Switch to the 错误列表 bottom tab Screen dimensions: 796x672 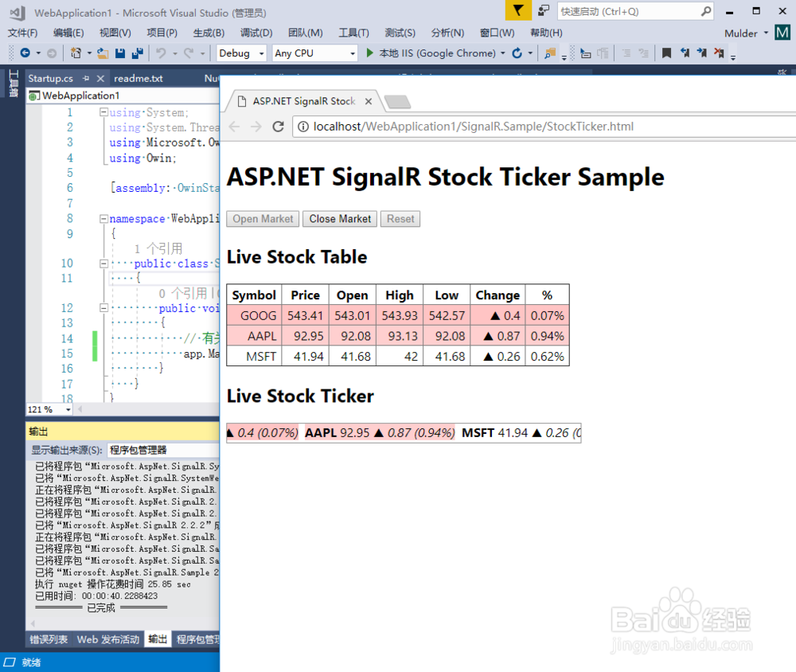pos(49,639)
